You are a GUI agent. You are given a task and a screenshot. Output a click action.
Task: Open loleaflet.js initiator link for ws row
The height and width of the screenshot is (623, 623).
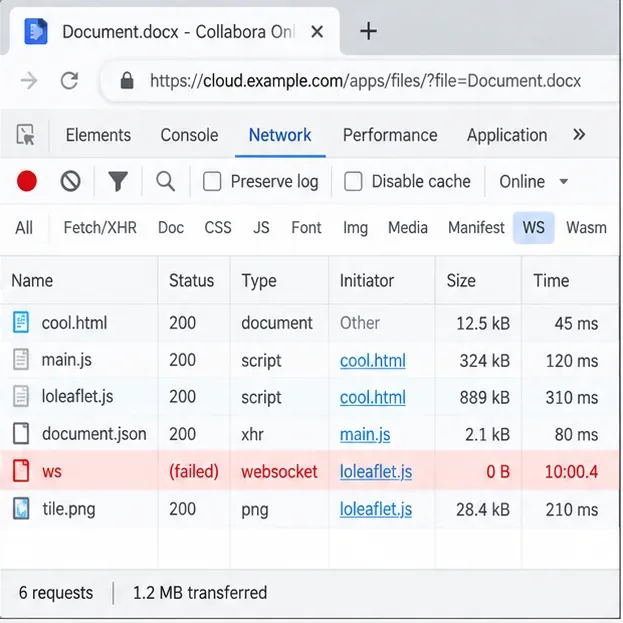(375, 472)
